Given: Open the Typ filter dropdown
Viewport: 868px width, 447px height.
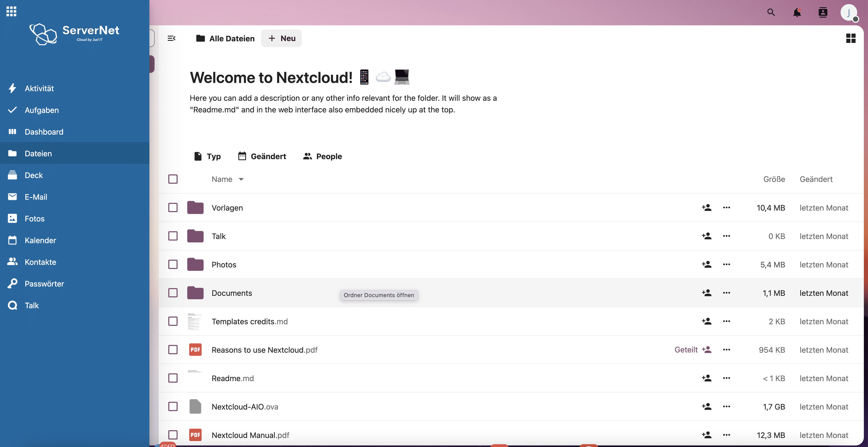Looking at the screenshot, I should point(208,156).
